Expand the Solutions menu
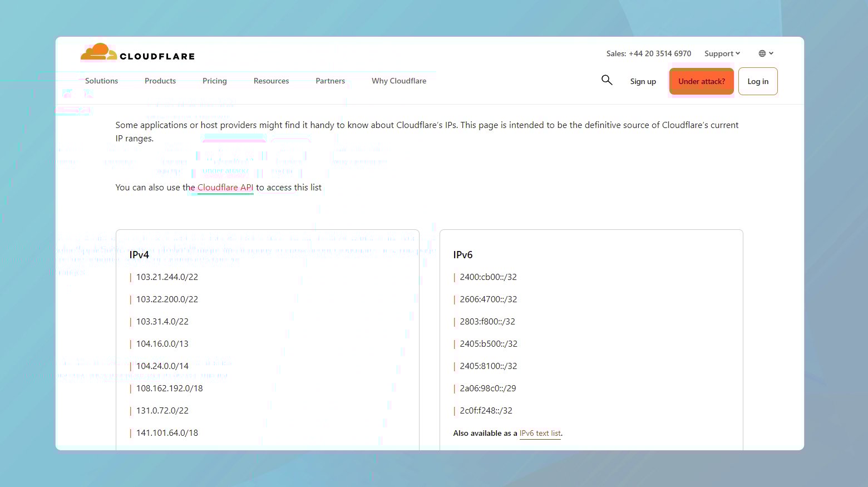The height and width of the screenshot is (487, 868). coord(101,81)
